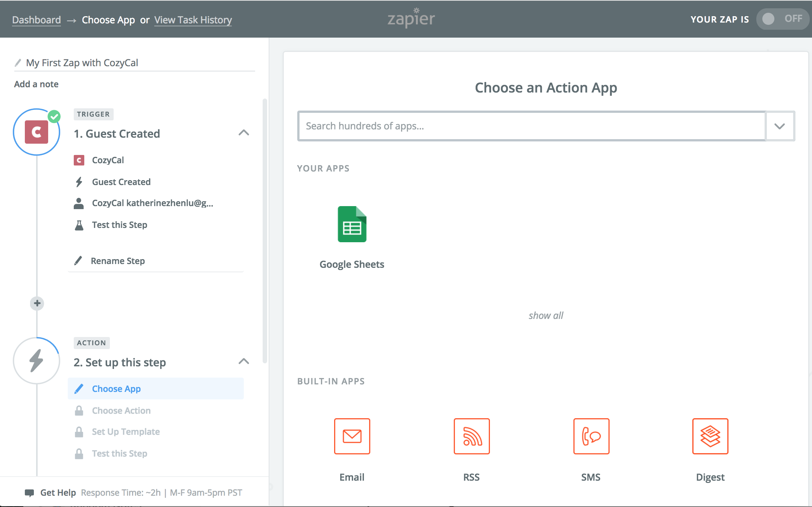Open Test this Step under trigger
This screenshot has height=507, width=812.
pos(119,225)
